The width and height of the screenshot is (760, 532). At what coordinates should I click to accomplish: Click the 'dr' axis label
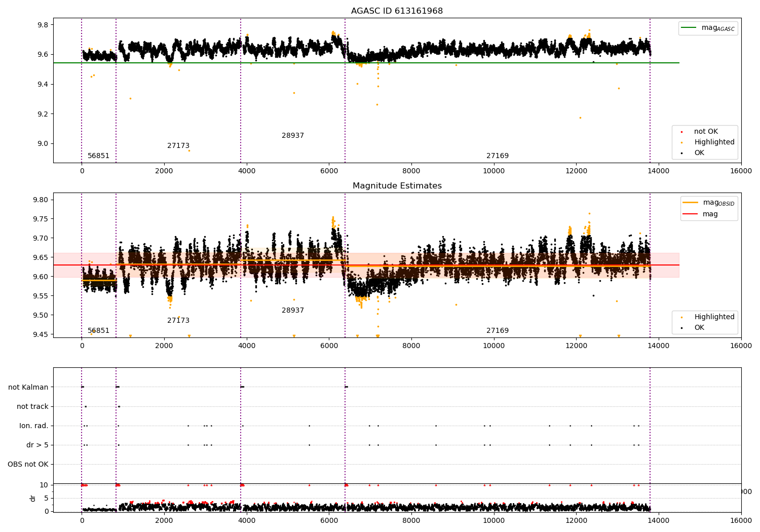pos(32,498)
